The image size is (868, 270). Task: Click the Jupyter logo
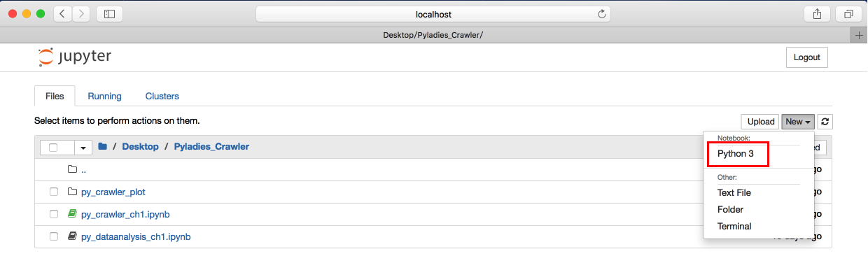(75, 57)
